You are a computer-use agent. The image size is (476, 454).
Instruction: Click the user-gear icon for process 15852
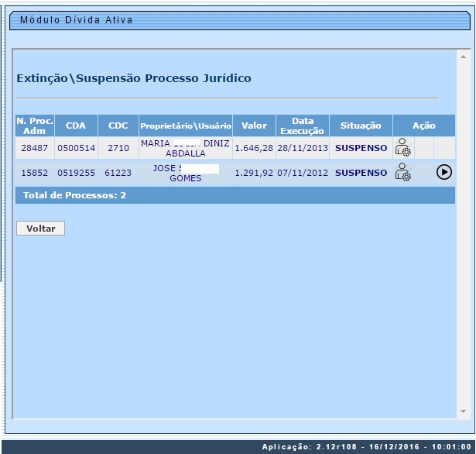[402, 173]
